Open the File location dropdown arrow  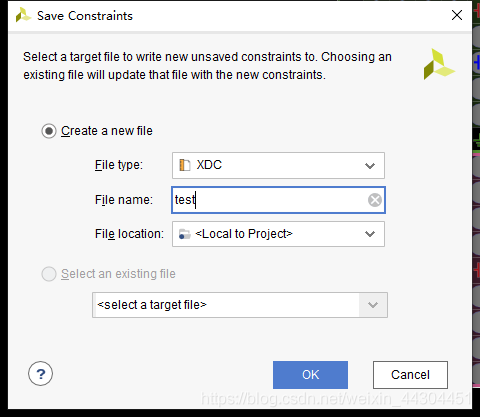point(370,234)
